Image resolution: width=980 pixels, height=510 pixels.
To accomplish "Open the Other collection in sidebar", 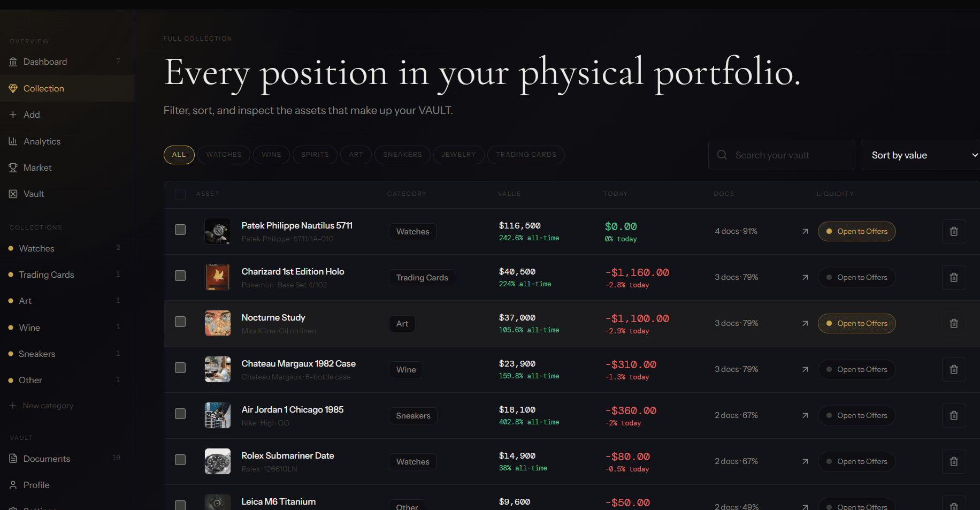I will pos(67,380).
